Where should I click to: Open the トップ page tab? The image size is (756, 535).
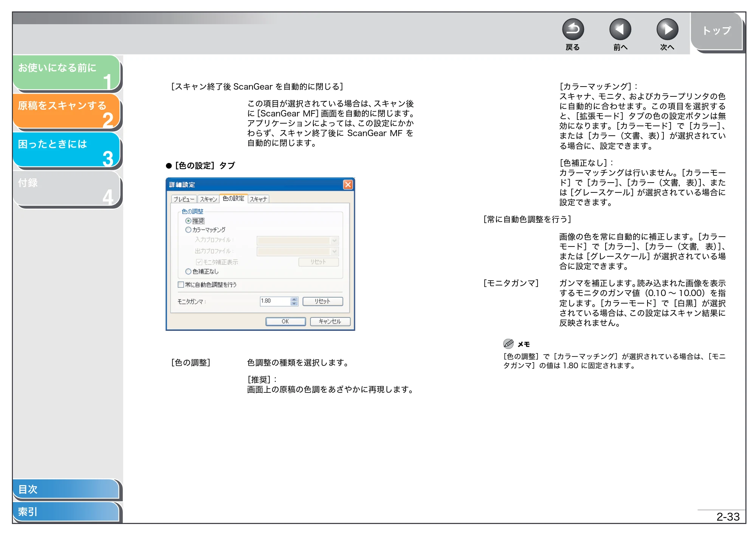[717, 31]
